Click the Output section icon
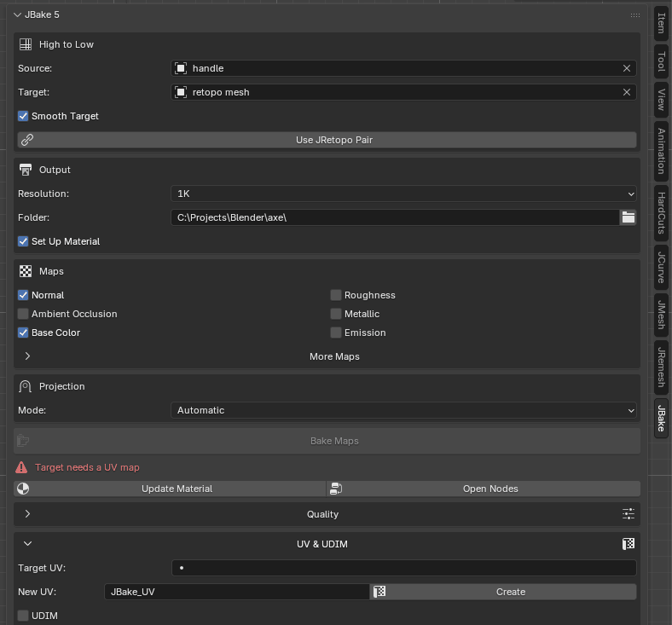The width and height of the screenshot is (672, 625). (x=26, y=170)
